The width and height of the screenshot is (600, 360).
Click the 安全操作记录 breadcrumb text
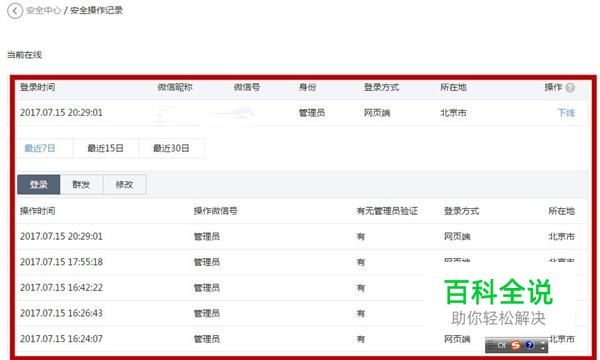point(96,10)
